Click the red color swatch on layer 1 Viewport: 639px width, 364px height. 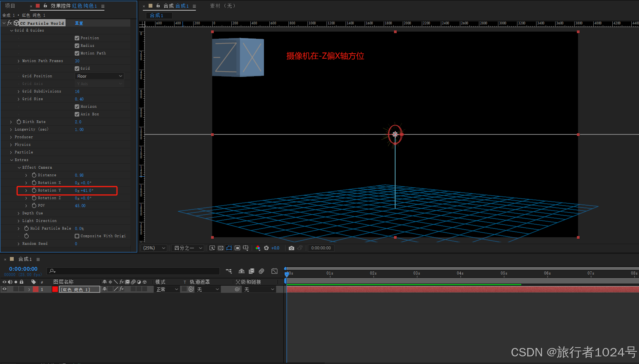point(55,289)
